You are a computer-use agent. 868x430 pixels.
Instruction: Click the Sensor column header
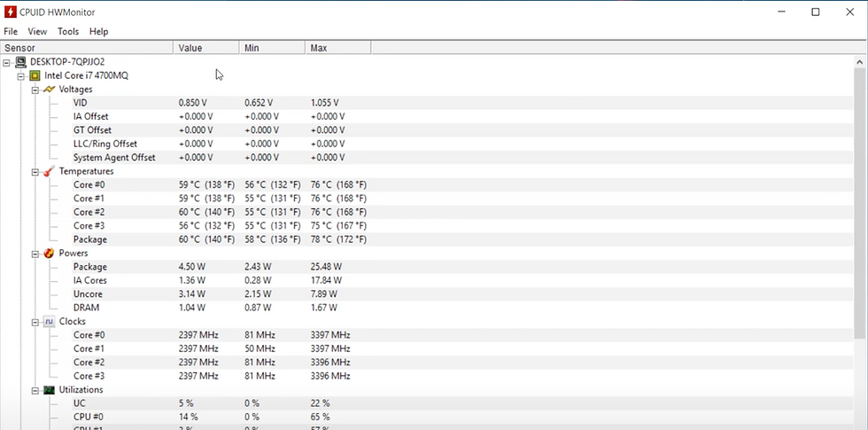87,48
